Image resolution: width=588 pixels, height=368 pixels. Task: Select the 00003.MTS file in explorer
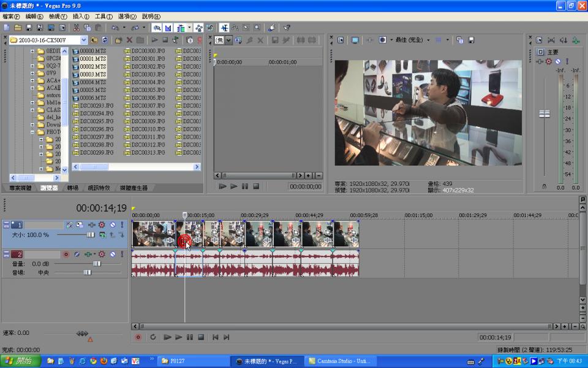coord(92,74)
